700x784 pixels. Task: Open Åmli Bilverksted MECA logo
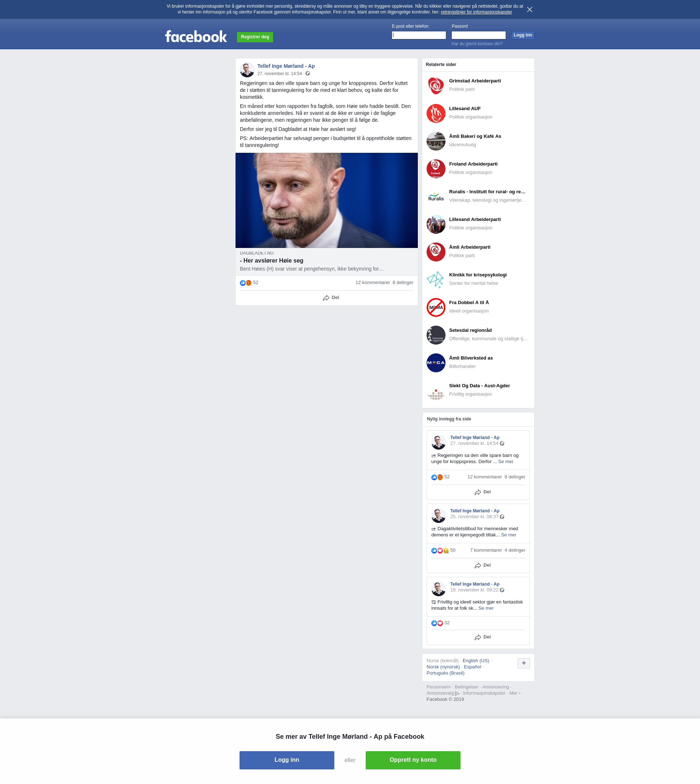[436, 363]
